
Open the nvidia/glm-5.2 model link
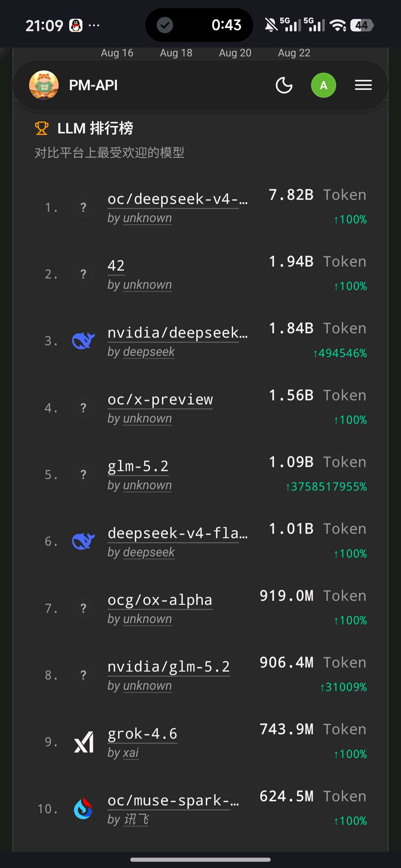169,667
